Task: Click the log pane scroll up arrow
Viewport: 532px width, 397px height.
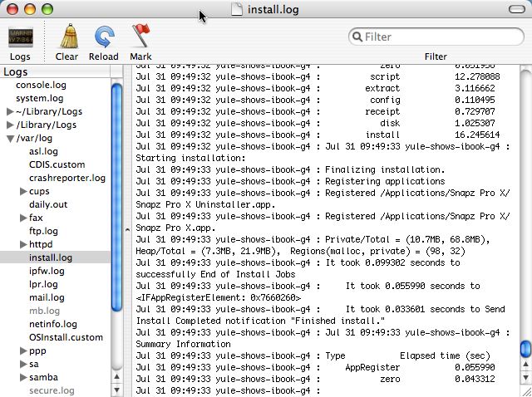Action: point(525,365)
